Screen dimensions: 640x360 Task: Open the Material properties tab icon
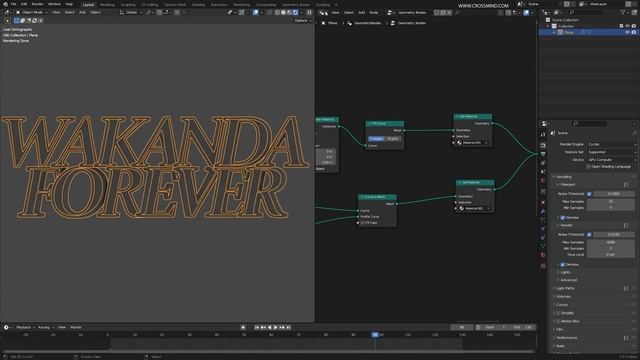[x=543, y=255]
